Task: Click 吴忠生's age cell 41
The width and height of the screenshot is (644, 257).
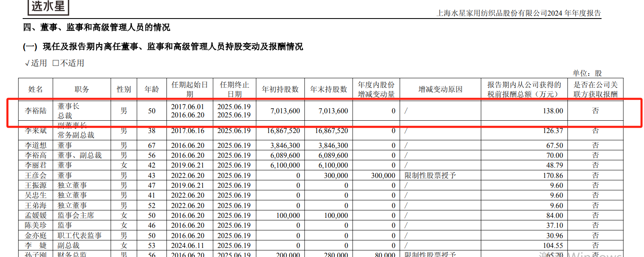Action: pyautogui.click(x=152, y=195)
